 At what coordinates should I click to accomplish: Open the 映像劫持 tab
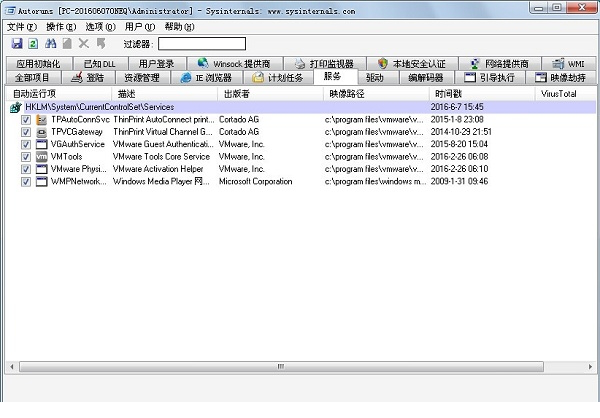[x=561, y=78]
